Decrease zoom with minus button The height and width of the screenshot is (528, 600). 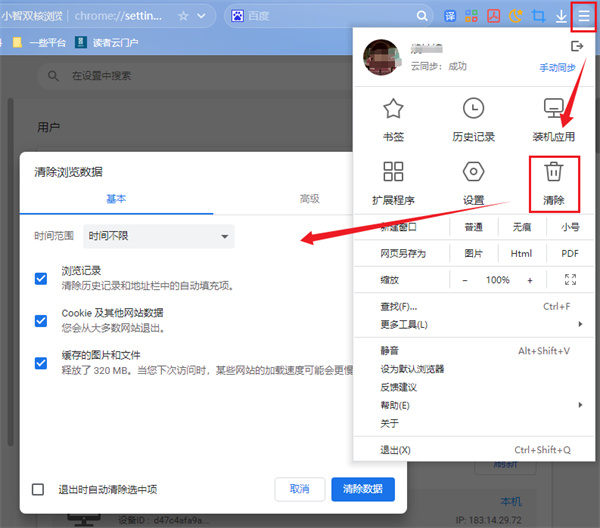(x=465, y=280)
